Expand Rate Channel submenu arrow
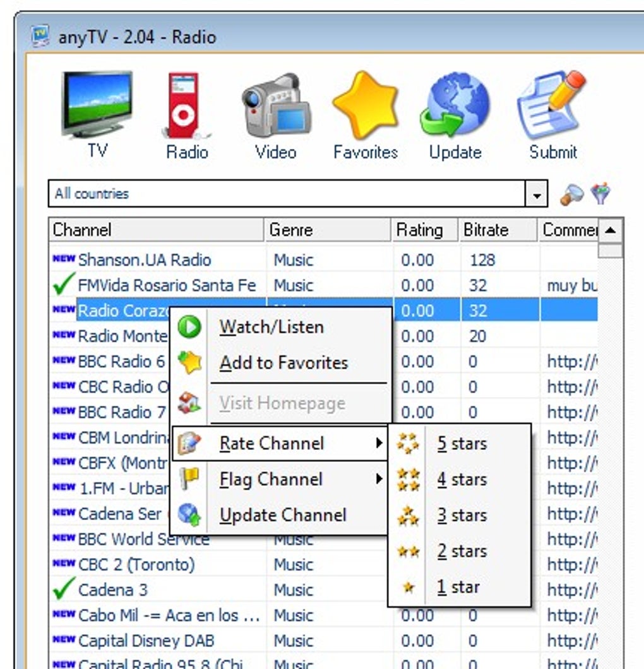The width and height of the screenshot is (644, 669). pyautogui.click(x=379, y=443)
